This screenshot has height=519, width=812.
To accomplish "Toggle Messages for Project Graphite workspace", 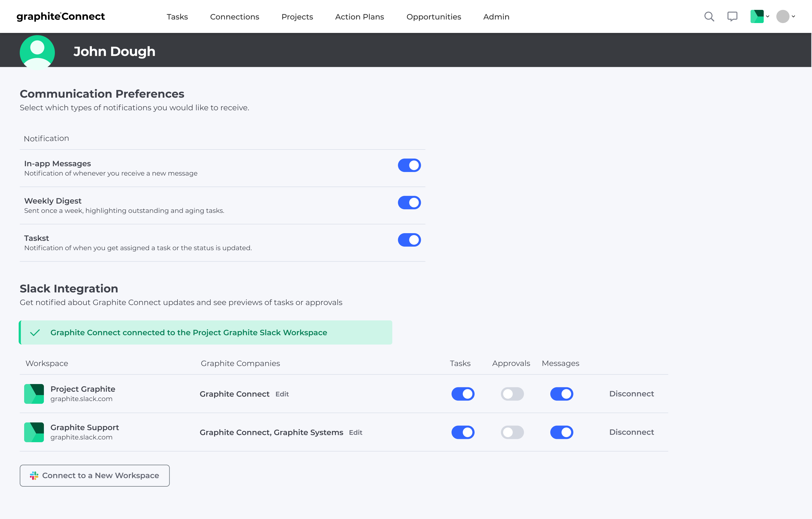I will tap(562, 394).
